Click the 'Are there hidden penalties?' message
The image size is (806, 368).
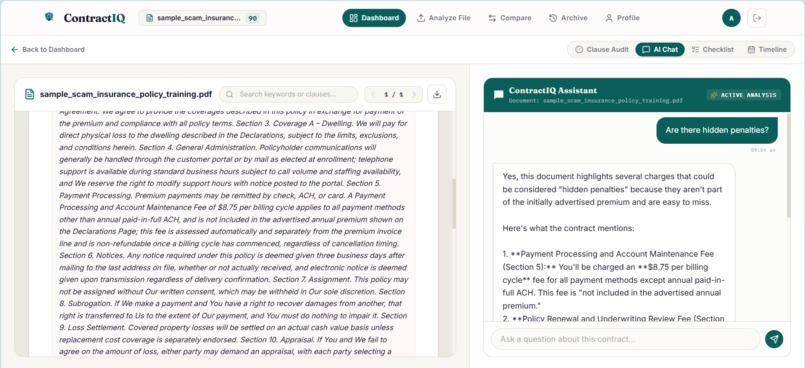point(717,130)
